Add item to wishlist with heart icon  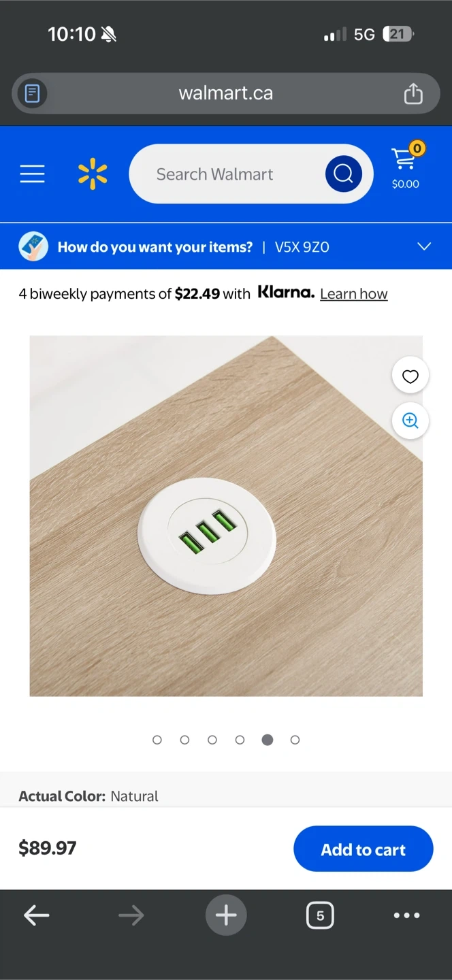click(x=410, y=376)
